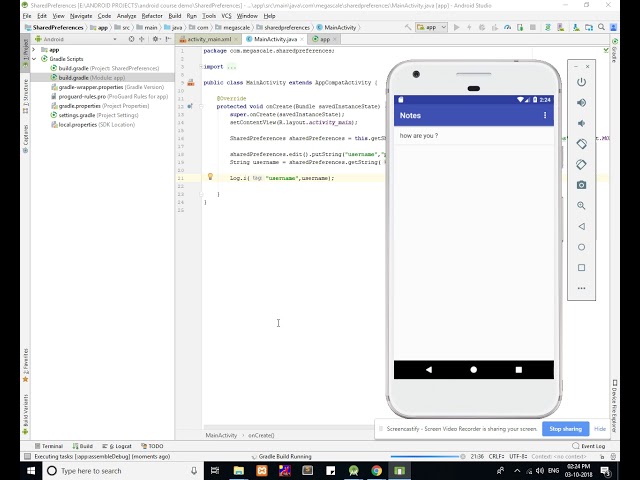Click the Scroll from Source target icon
Viewport: 640px width, 480px height.
click(131, 39)
